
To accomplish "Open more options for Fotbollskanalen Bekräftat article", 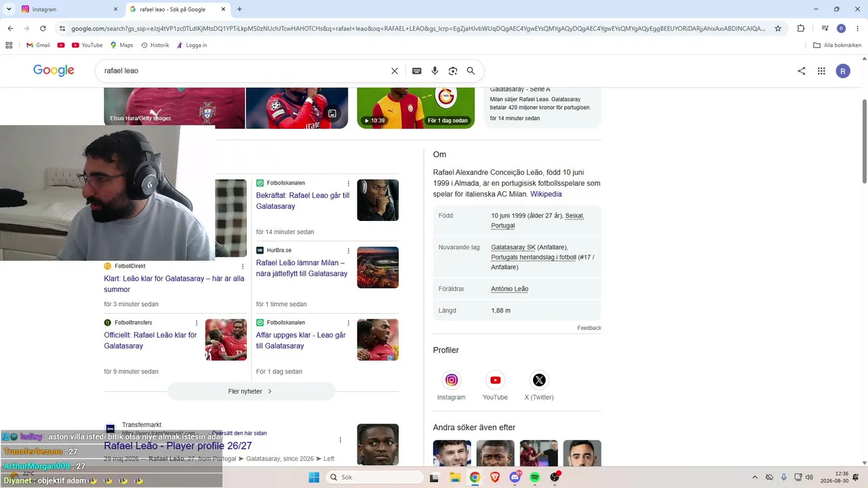I will (x=349, y=184).
